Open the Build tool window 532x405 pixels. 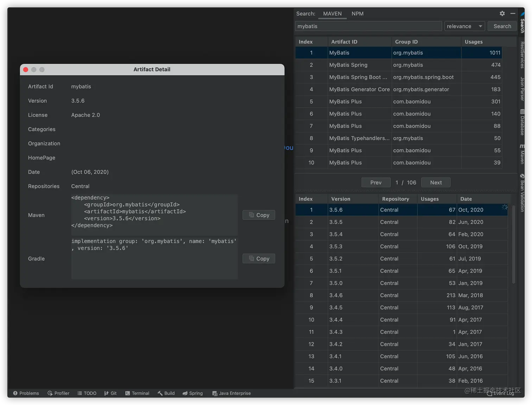click(166, 393)
